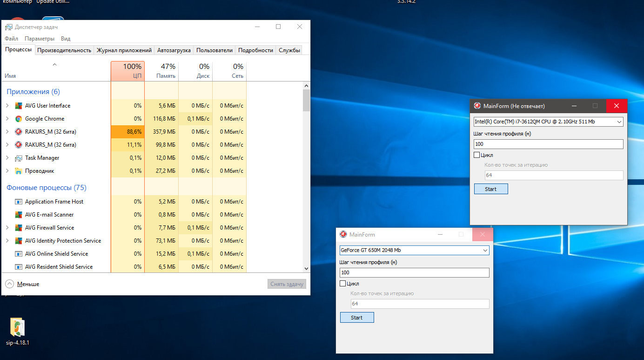Collapse details with the Меньше arrow
The width and height of the screenshot is (644, 360).
coord(9,284)
